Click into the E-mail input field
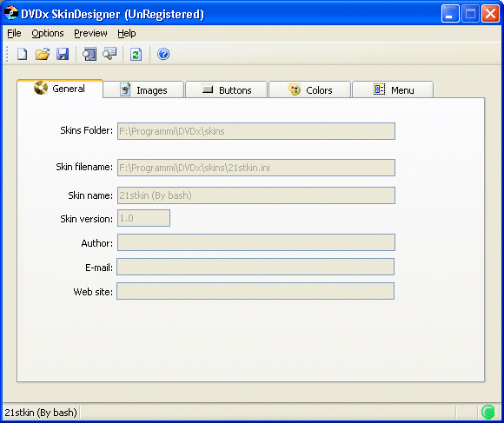Screen dimensions: 504x423 click(255, 267)
